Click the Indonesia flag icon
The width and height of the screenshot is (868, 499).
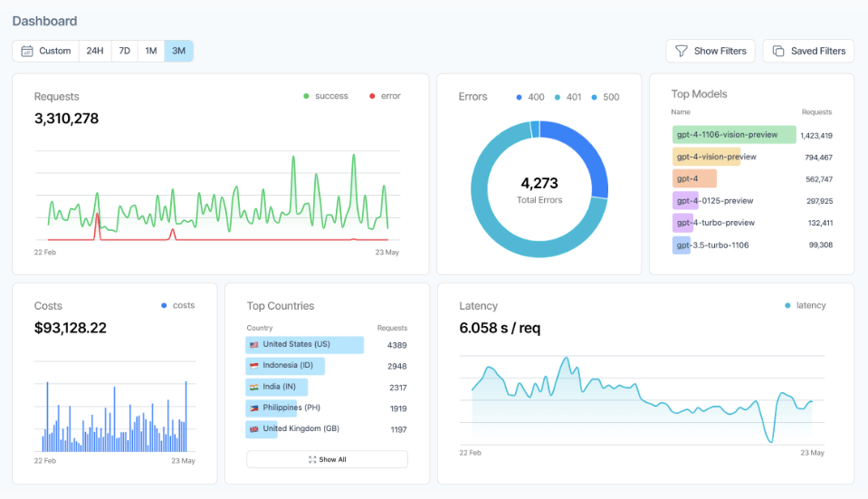pos(254,366)
